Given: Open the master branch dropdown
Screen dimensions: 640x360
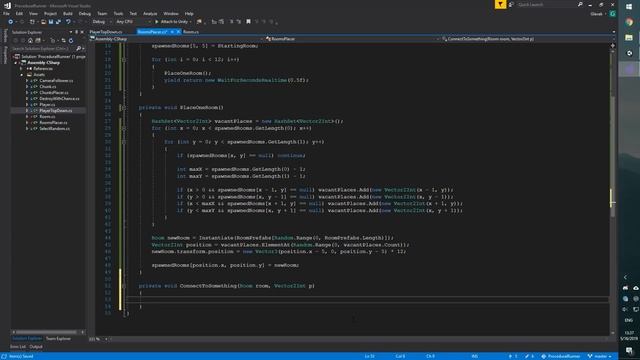Looking at the screenshot, I should [x=600, y=356].
